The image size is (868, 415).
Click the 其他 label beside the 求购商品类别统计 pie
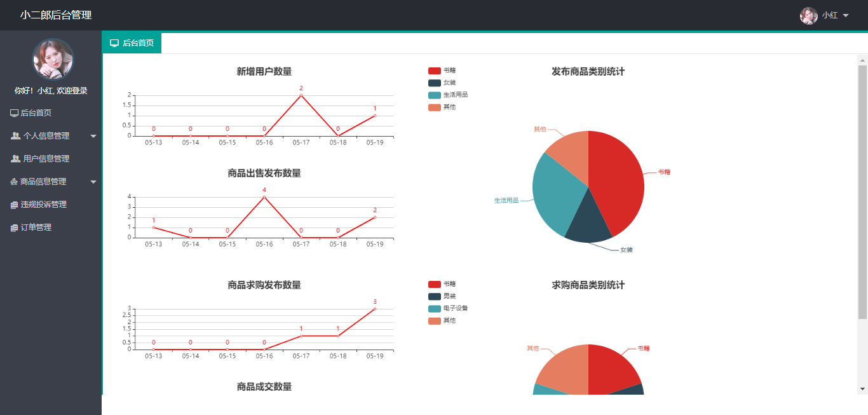point(533,348)
